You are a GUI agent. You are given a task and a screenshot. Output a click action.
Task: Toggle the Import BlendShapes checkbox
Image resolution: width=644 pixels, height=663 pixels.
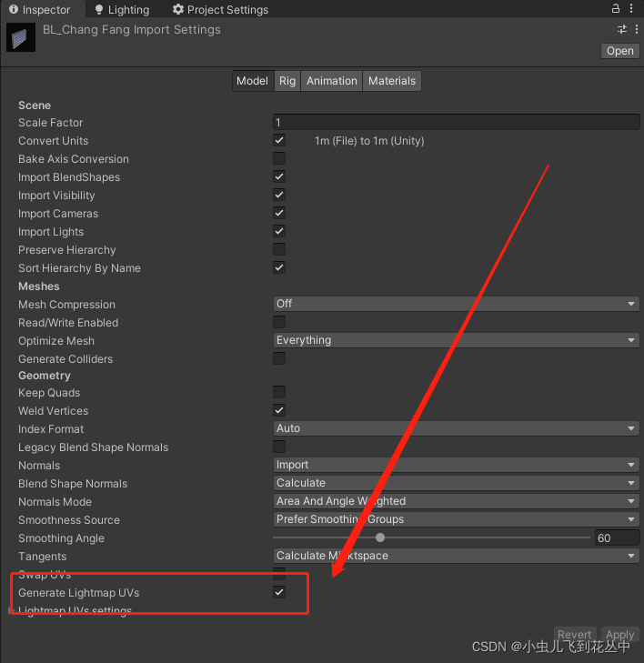point(279,176)
